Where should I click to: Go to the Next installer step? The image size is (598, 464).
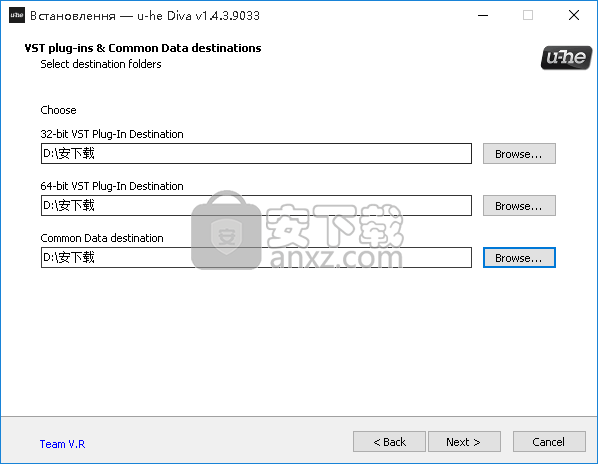pos(464,442)
